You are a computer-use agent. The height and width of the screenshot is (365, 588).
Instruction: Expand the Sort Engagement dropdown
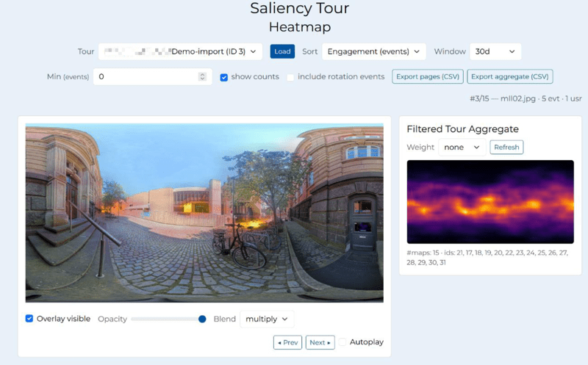click(375, 51)
